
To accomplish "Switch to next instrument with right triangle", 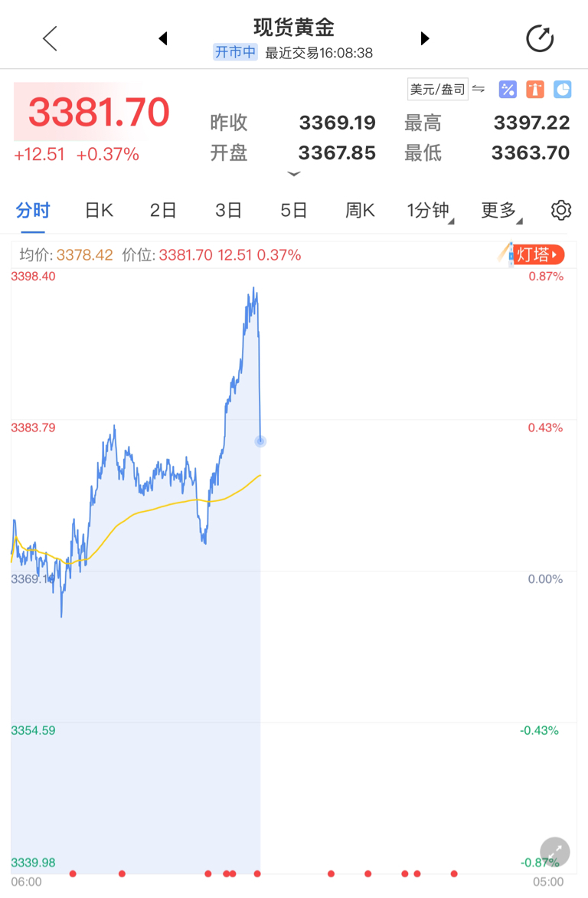I will pos(425,38).
